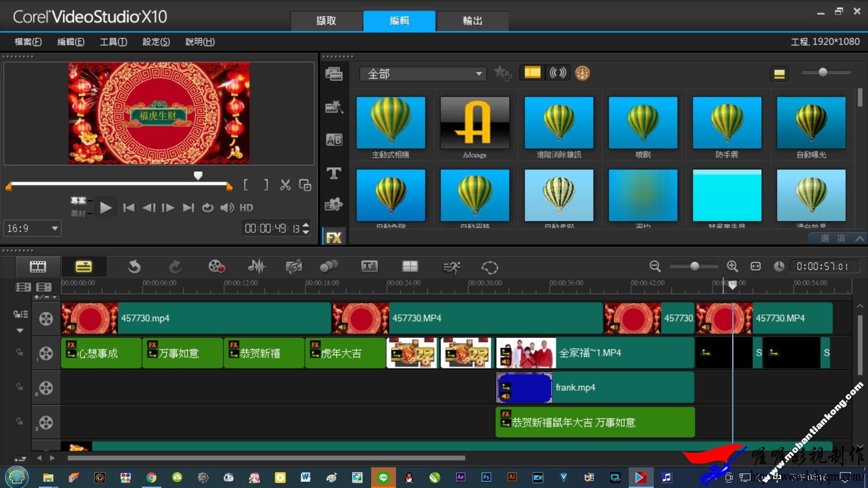Open the Graphic library icon
The image size is (868, 488).
point(334,205)
